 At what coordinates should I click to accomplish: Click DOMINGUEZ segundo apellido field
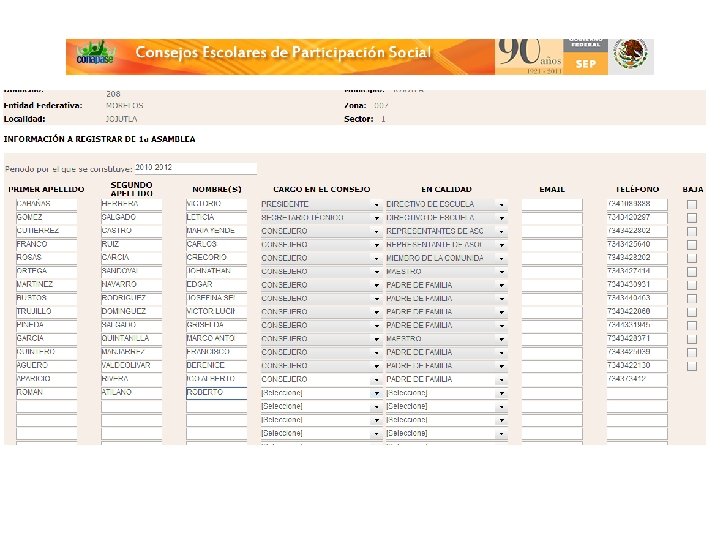(131, 312)
